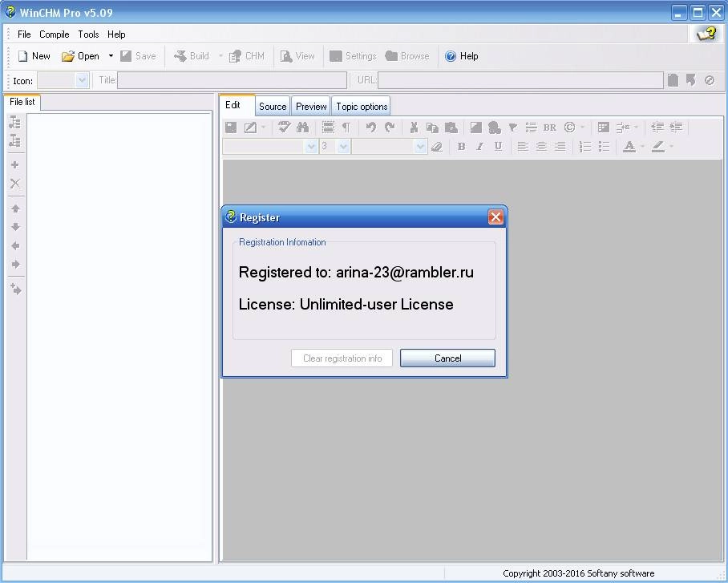Expand the arrow beside the copyright symbol
Screen dimensions: 728x583
pyautogui.click(x=582, y=128)
